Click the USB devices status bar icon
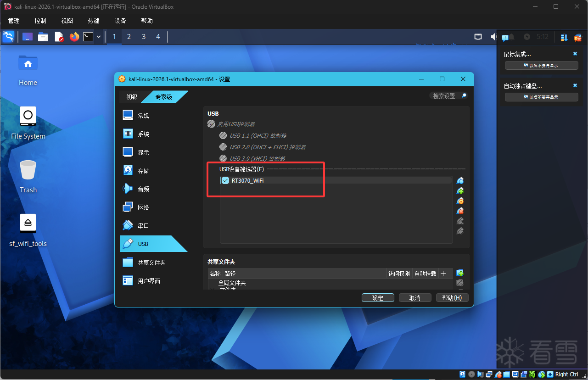Image resolution: width=588 pixels, height=380 pixels. [x=498, y=374]
